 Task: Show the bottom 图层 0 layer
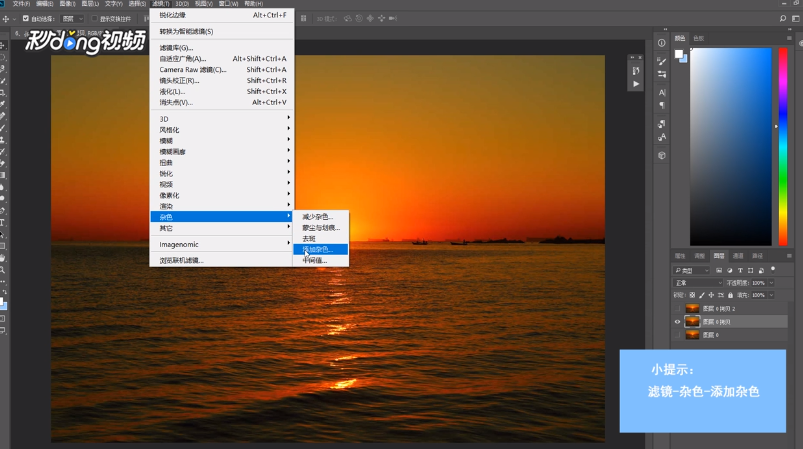(x=678, y=335)
